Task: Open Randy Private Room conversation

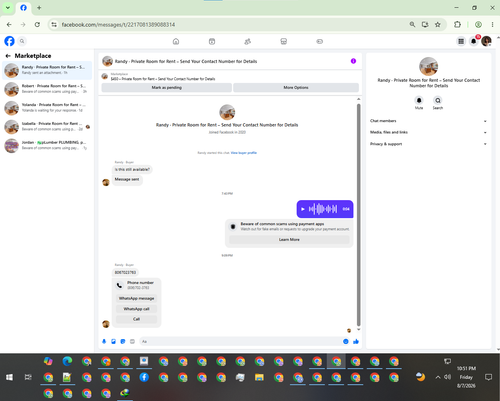Action: point(47,70)
